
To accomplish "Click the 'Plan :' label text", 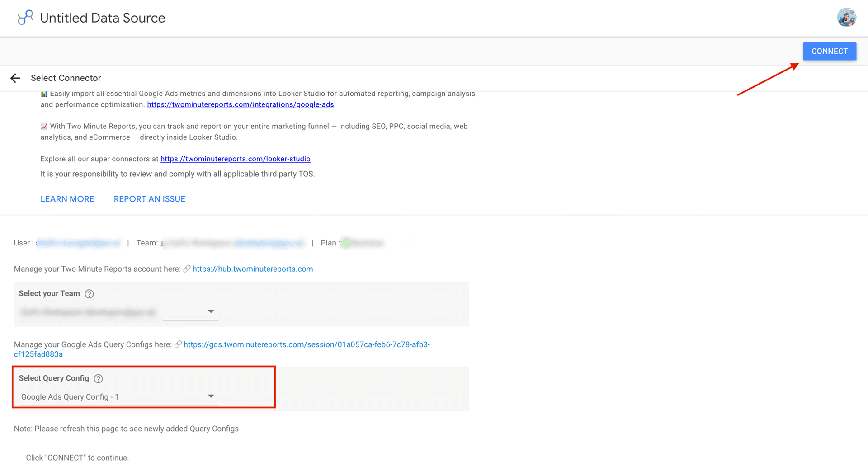I will pyautogui.click(x=330, y=243).
